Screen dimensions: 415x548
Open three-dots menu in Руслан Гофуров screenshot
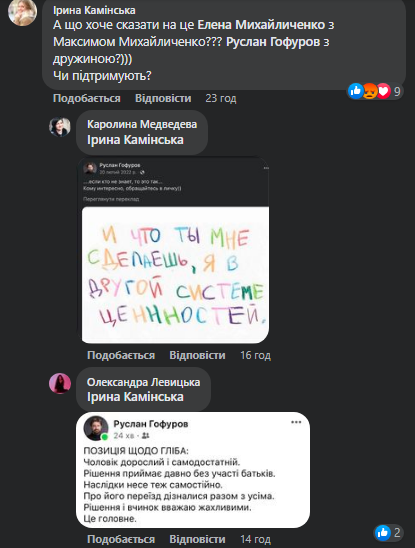(x=296, y=422)
